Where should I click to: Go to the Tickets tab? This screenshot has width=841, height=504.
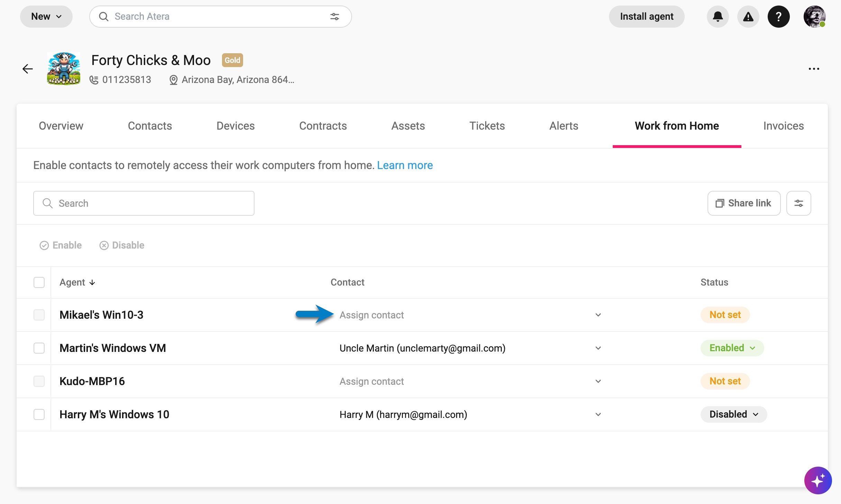[487, 126]
